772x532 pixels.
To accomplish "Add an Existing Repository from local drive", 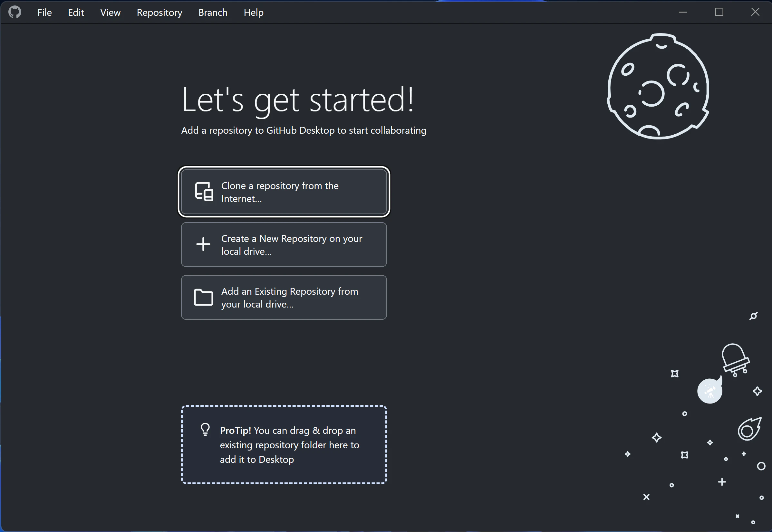I will pos(284,297).
